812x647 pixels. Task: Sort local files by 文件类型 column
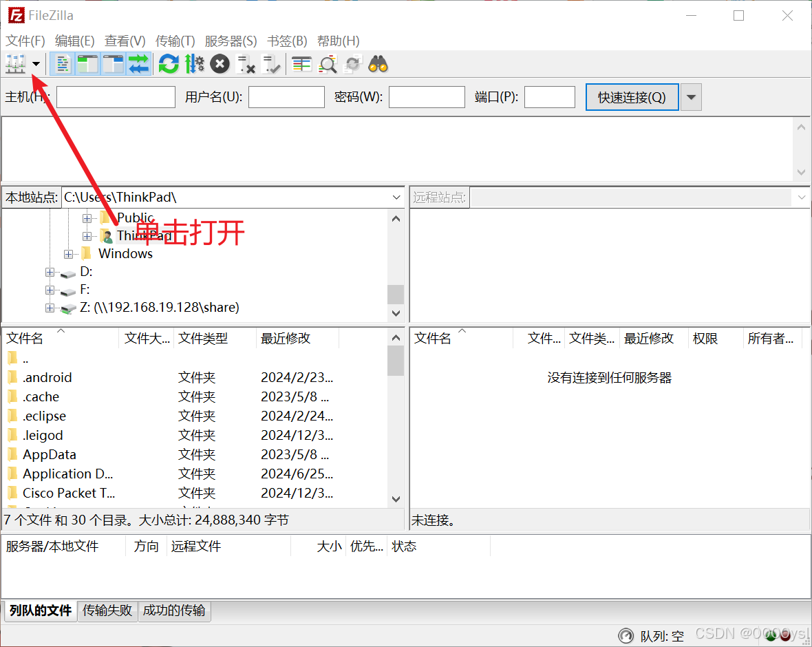coord(215,338)
